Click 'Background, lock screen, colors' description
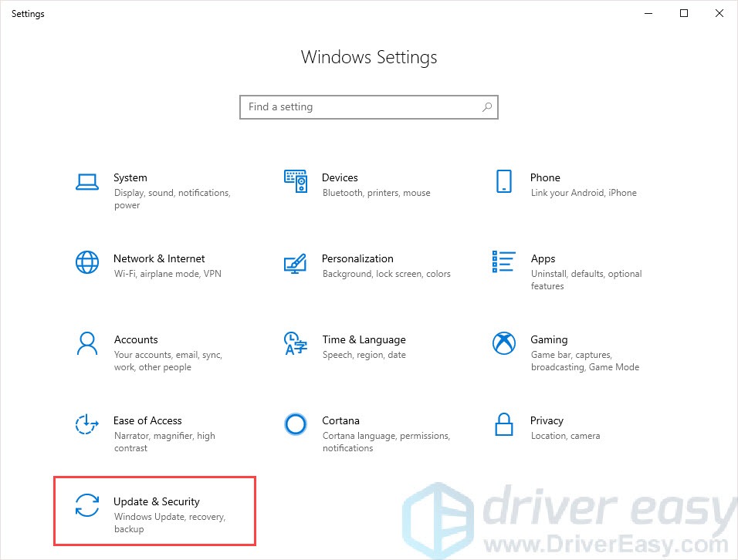The height and width of the screenshot is (560, 738). (x=387, y=274)
